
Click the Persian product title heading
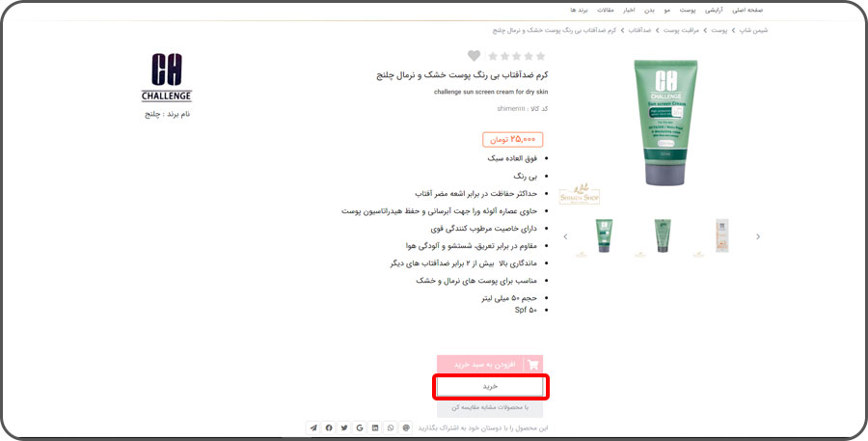point(463,75)
